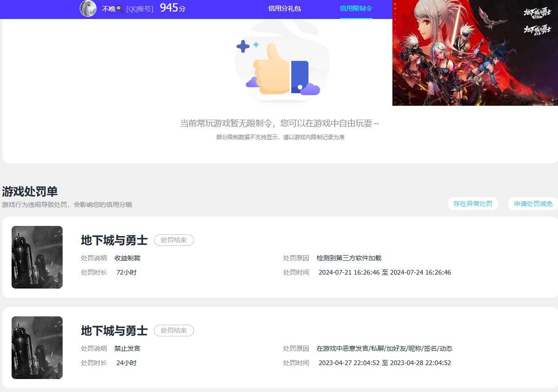This screenshot has height=392, width=558.
Task: Click the 申请处罚减免 button
Action: (533, 204)
